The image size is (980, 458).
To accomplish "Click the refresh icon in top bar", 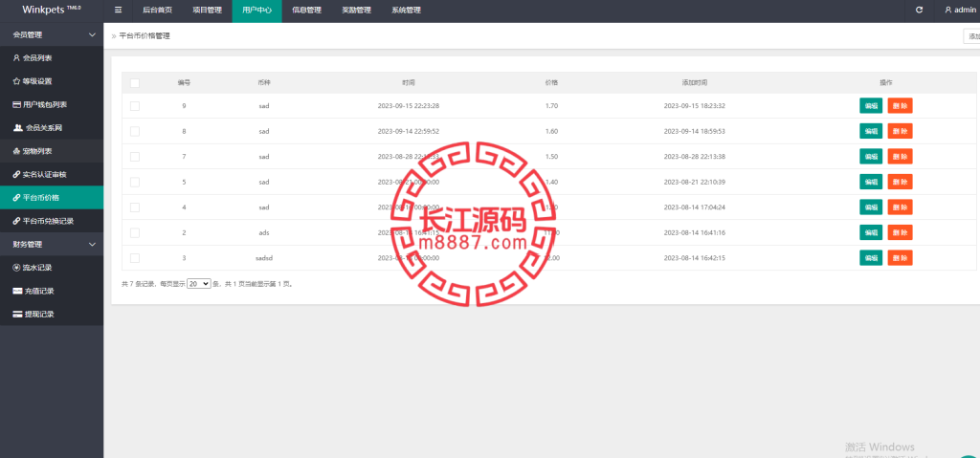I will tap(919, 10).
